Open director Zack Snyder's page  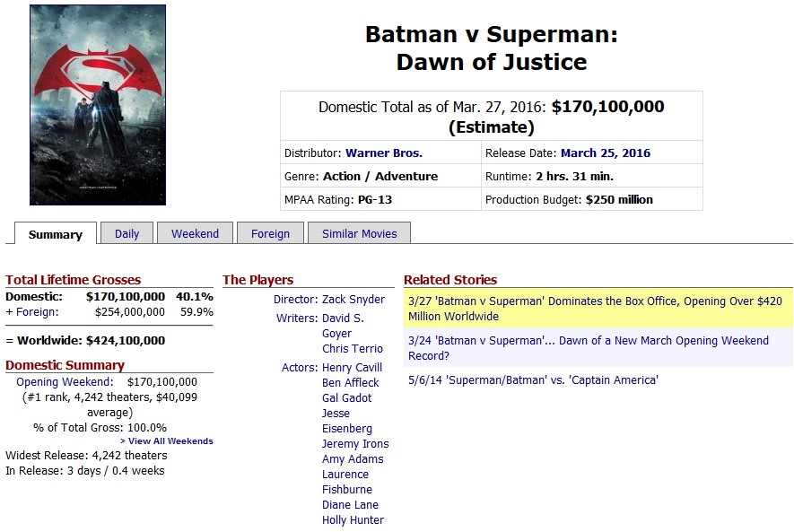pyautogui.click(x=353, y=299)
